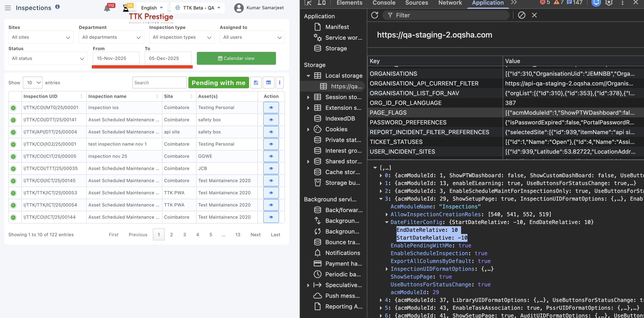Image resolution: width=644 pixels, height=318 pixels.
Task: Open the All sites dropdown
Action: 41,37
